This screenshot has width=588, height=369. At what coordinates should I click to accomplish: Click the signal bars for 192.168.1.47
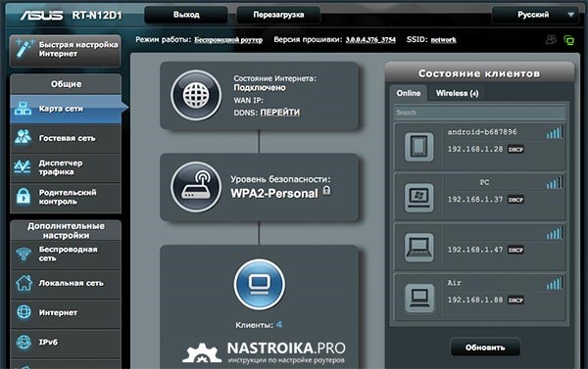[x=555, y=233]
